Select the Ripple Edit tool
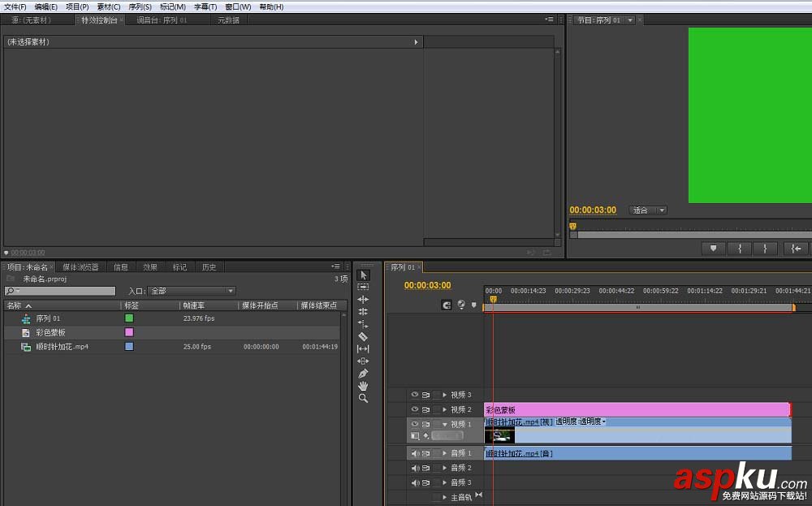 (x=363, y=300)
